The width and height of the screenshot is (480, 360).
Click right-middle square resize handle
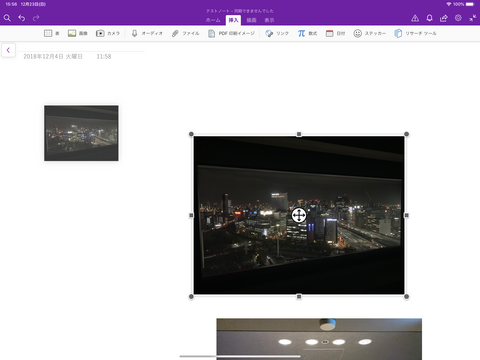coord(406,215)
